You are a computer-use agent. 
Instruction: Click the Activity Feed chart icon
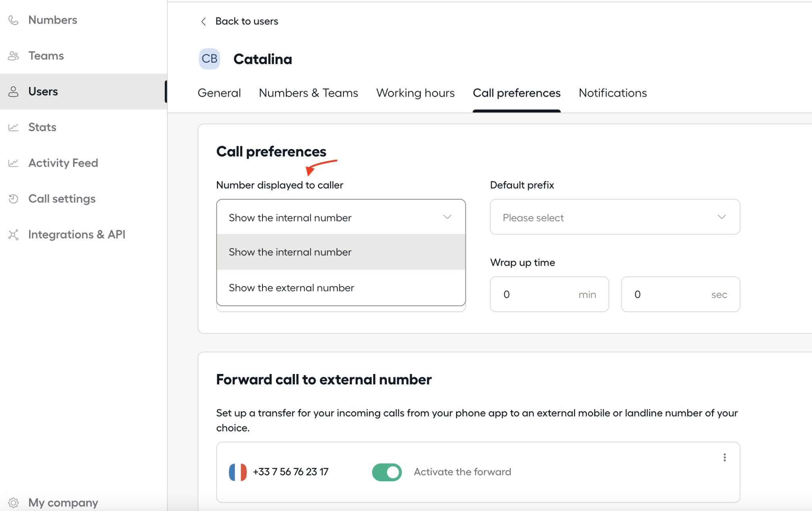coord(13,163)
